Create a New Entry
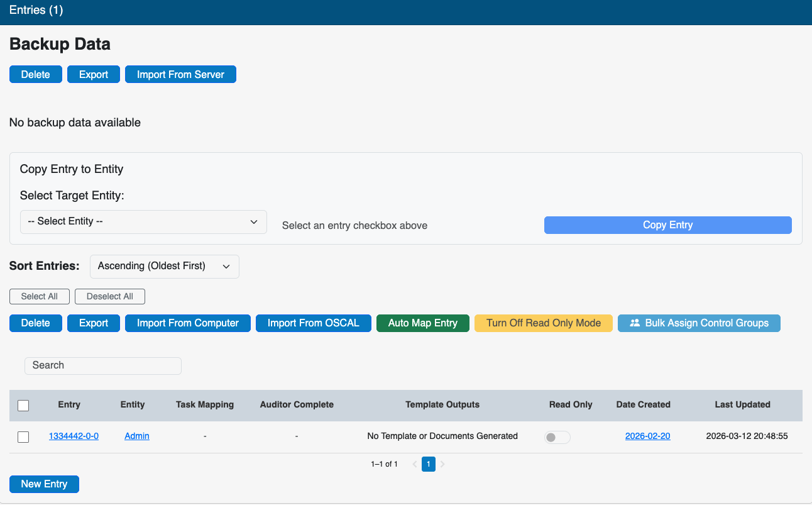Screen dimensions: 812x505 (x=44, y=484)
